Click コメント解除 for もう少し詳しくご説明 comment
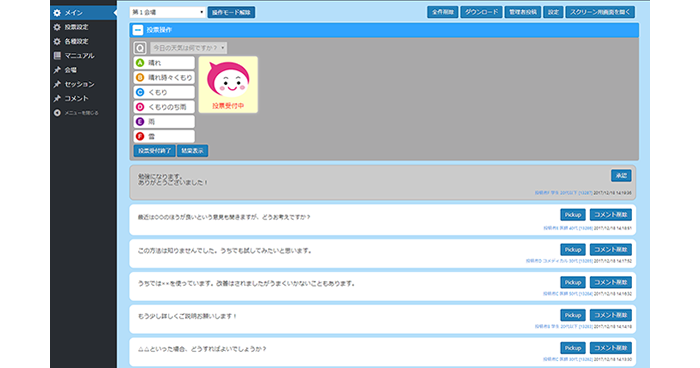700x368 pixels. pos(611,315)
